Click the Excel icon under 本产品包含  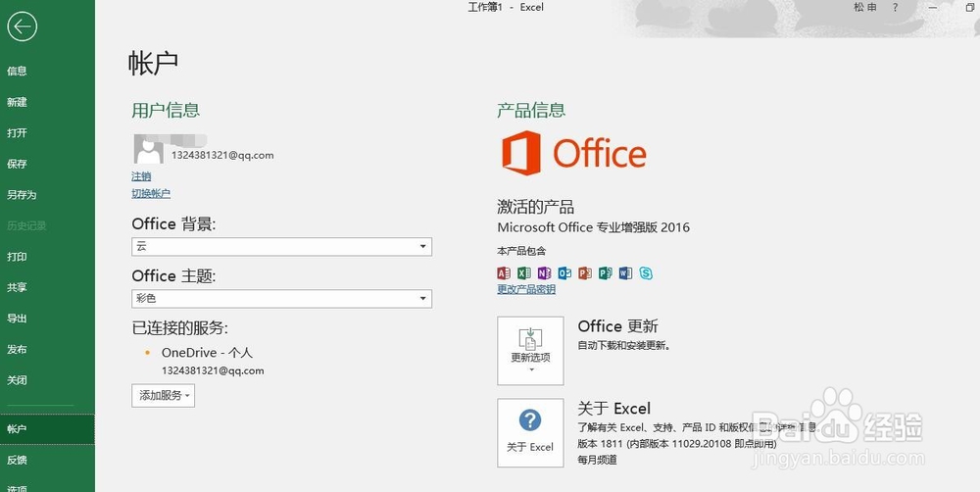pyautogui.click(x=523, y=273)
